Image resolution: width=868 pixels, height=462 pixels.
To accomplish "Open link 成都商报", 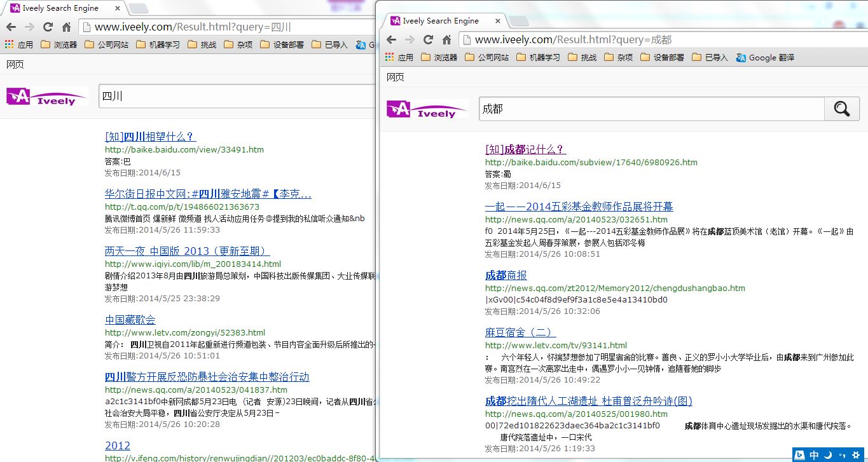I will click(x=506, y=275).
